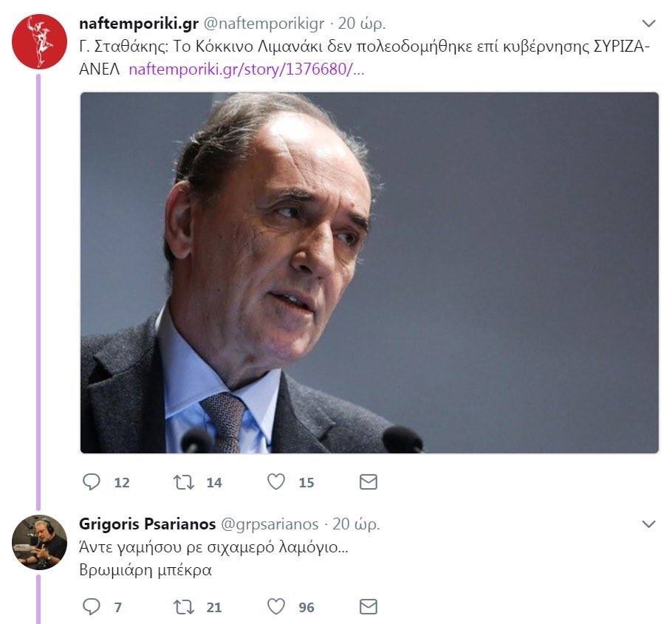Retweet the naftemporiki.gr tweet
The width and height of the screenshot is (672, 624).
coord(183,481)
